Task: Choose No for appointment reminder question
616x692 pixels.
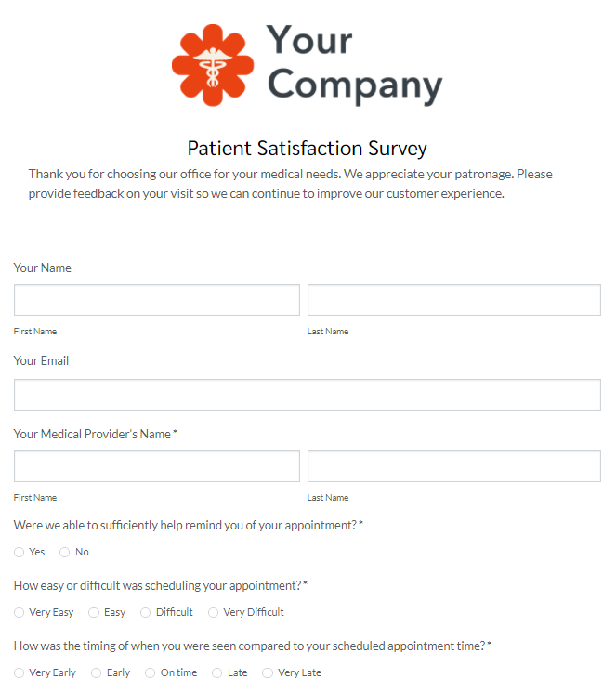Action: tap(64, 552)
